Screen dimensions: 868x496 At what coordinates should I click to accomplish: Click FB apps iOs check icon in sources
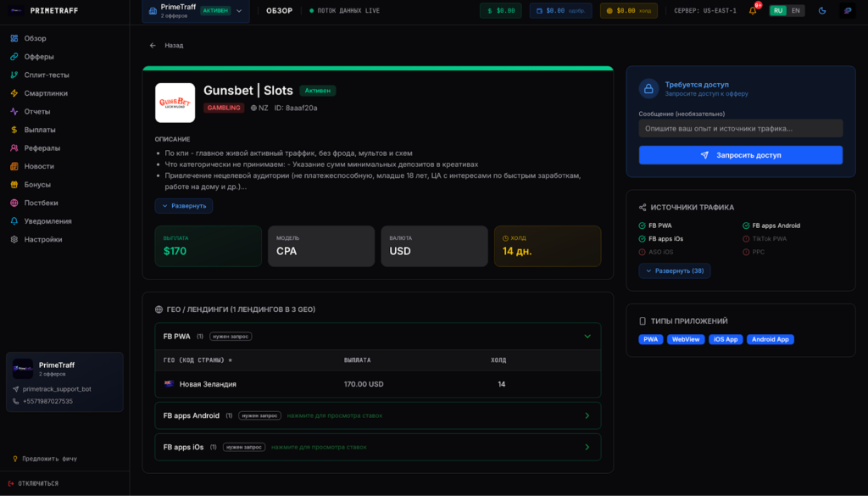[x=643, y=239]
